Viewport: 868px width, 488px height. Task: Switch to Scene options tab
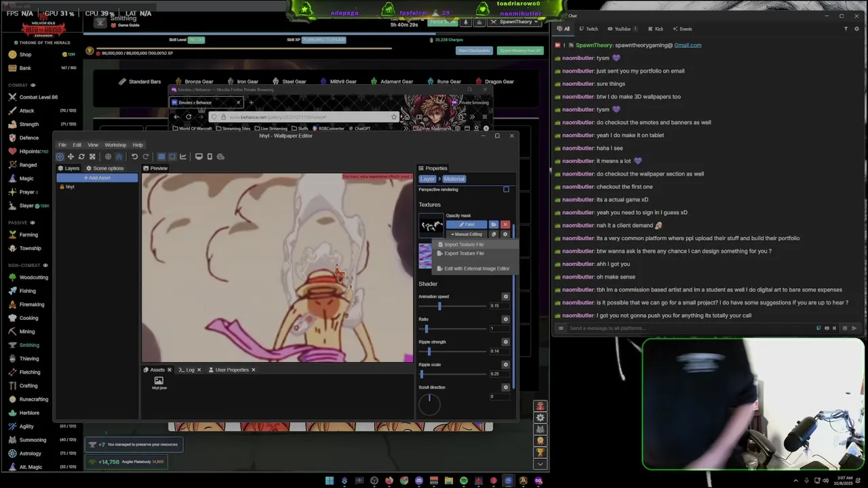(x=104, y=168)
